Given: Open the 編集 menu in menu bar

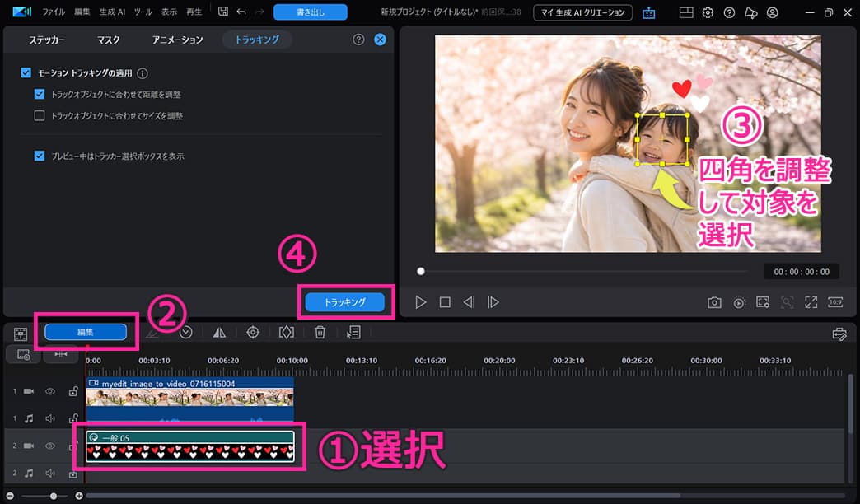Looking at the screenshot, I should (x=82, y=12).
